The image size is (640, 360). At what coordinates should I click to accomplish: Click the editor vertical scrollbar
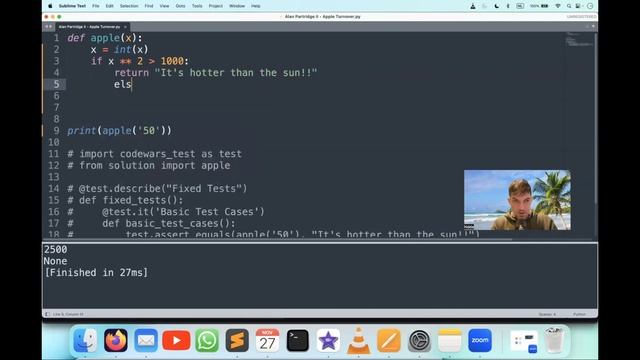[596, 118]
